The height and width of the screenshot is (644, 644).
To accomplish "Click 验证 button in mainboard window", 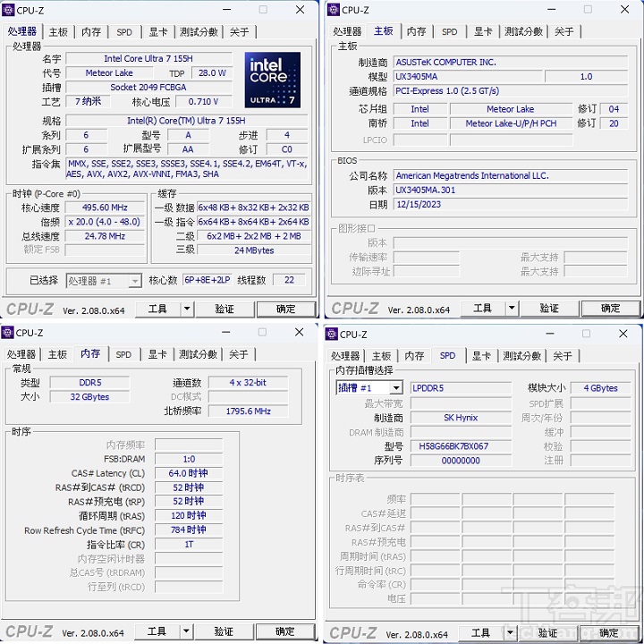I will [549, 308].
